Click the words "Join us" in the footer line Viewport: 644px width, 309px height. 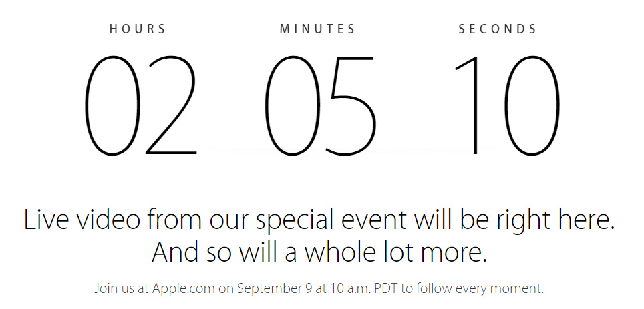click(x=115, y=288)
